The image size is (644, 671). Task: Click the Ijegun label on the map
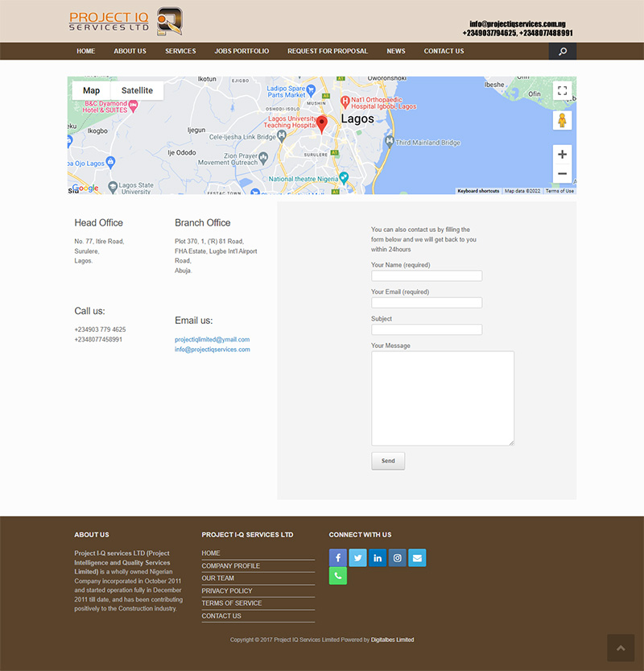196,130
